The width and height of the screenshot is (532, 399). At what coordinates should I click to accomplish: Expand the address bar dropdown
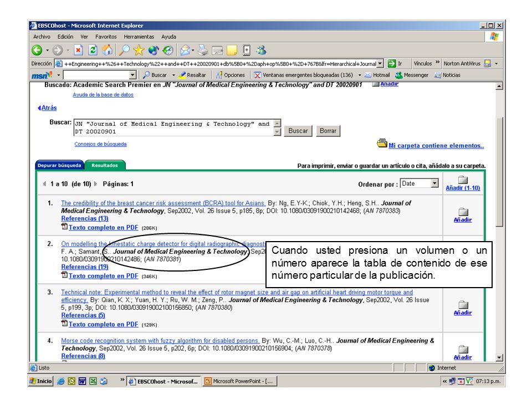point(380,63)
